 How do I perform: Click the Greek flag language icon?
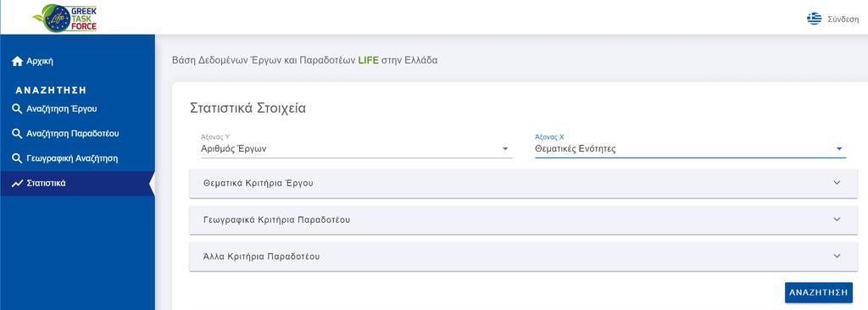tap(814, 19)
